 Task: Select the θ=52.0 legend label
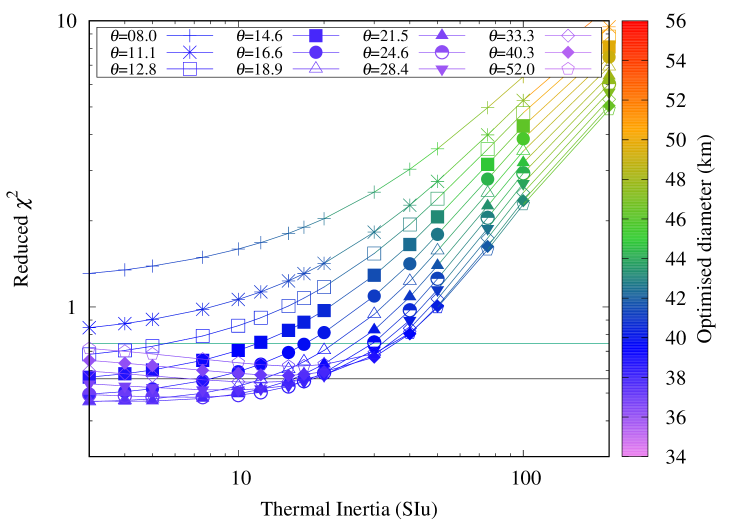tap(512, 70)
